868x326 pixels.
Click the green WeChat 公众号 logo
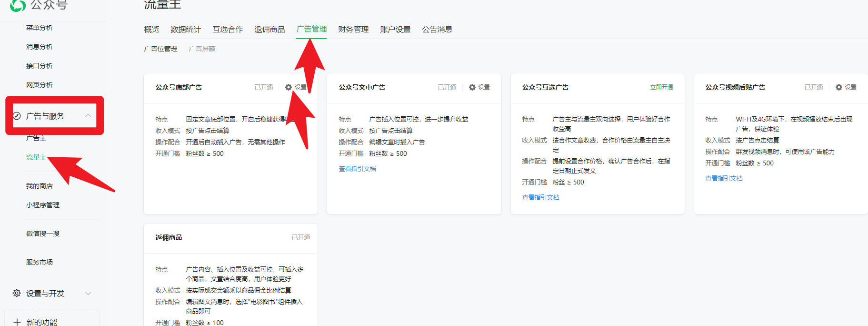(x=18, y=5)
